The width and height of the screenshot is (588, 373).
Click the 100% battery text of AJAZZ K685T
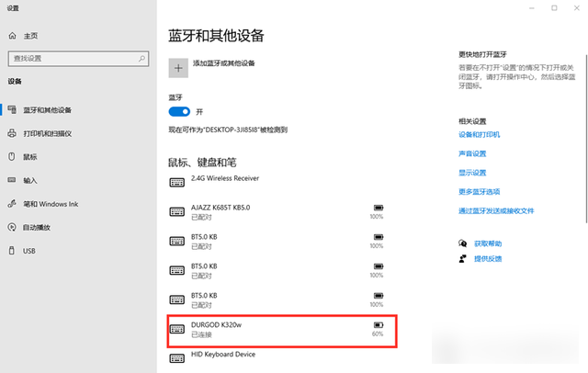[x=377, y=216]
